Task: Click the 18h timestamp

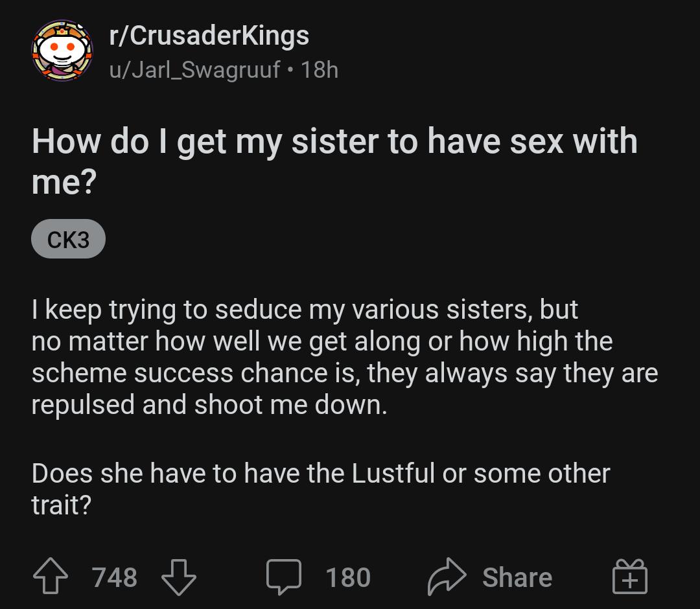Action: coord(322,71)
